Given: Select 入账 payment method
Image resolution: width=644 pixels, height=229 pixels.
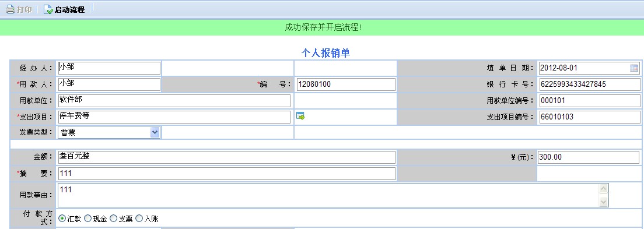Looking at the screenshot, I should 139,219.
